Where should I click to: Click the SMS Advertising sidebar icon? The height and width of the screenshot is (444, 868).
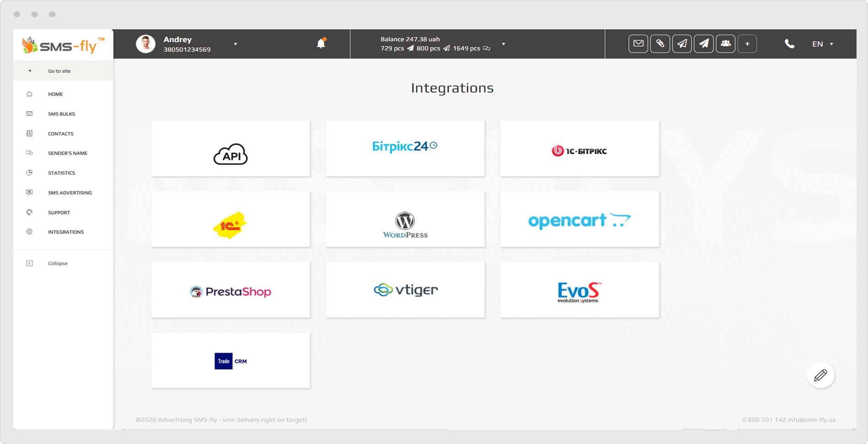[29, 192]
